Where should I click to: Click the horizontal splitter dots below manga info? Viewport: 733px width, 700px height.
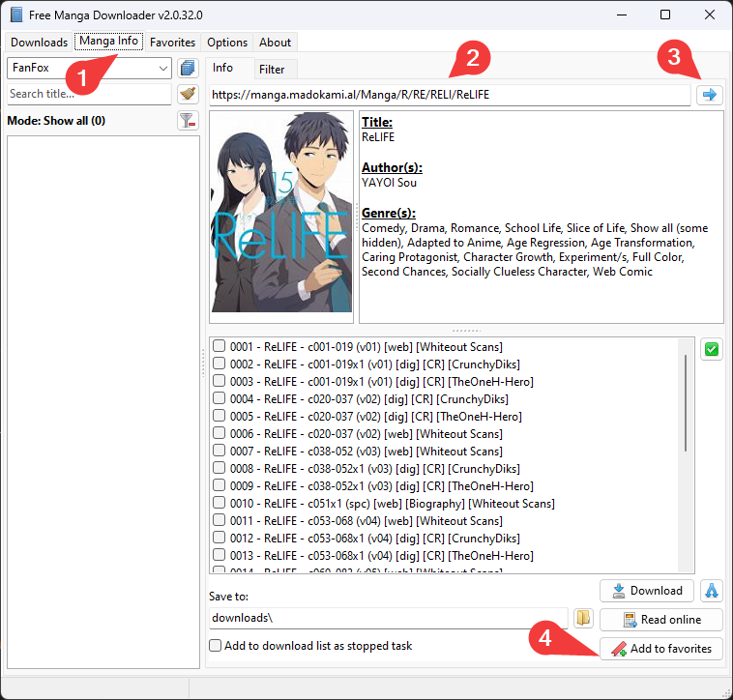pyautogui.click(x=466, y=330)
